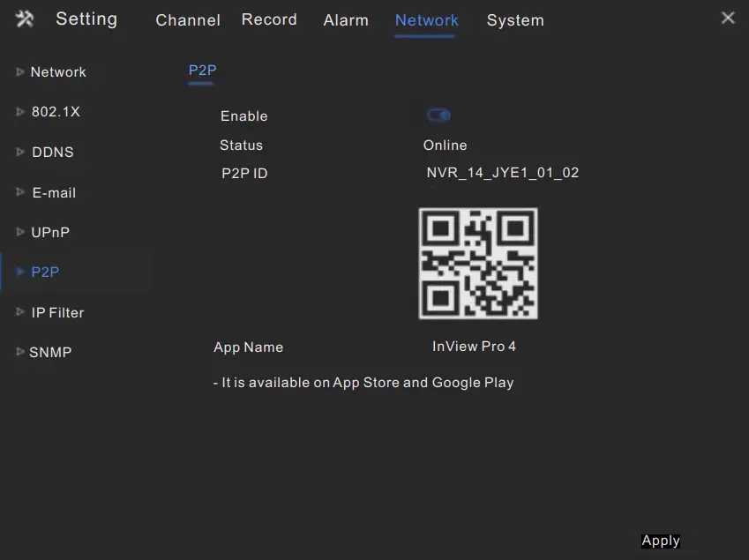This screenshot has width=749, height=560.
Task: Select the P2P sub-tab heading
Action: click(201, 71)
